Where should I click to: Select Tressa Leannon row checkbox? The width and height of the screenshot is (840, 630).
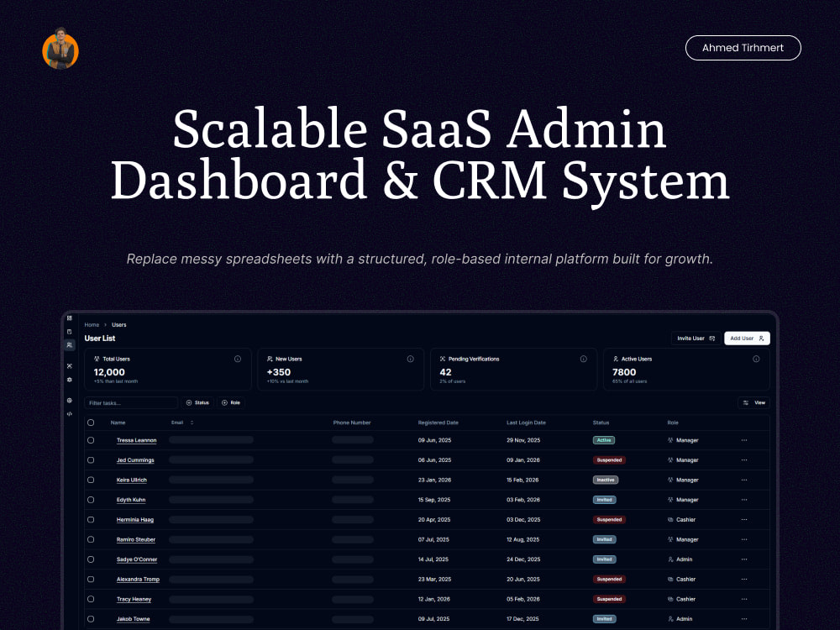click(91, 440)
